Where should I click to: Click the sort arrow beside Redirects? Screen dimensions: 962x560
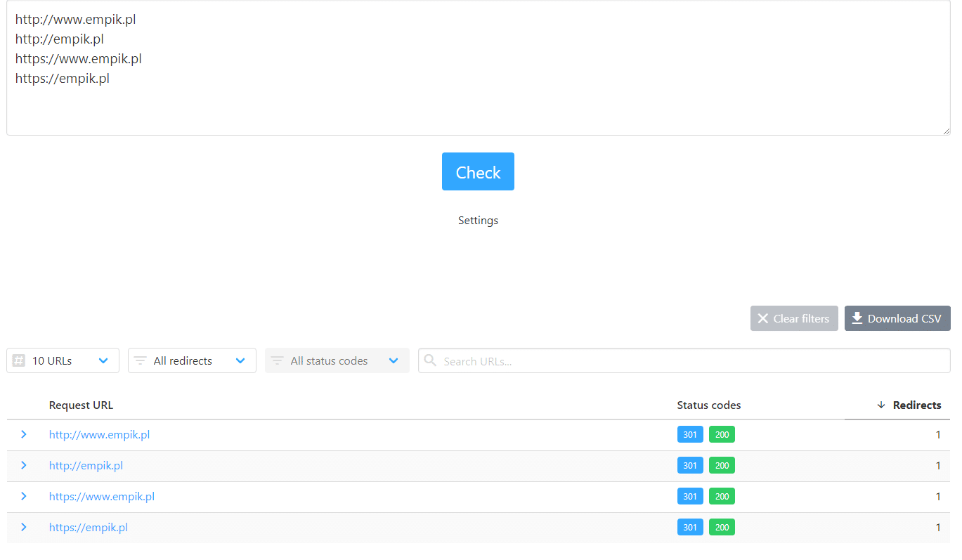click(881, 405)
